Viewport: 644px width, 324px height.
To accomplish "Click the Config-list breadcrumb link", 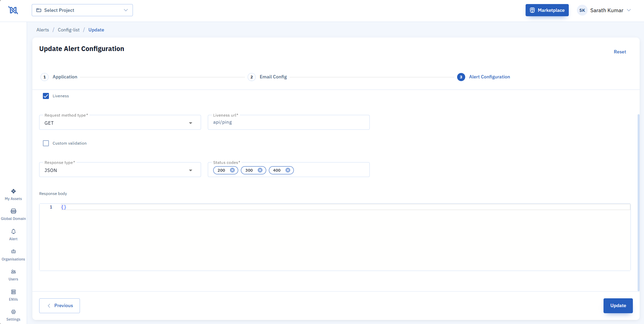I will click(x=69, y=30).
